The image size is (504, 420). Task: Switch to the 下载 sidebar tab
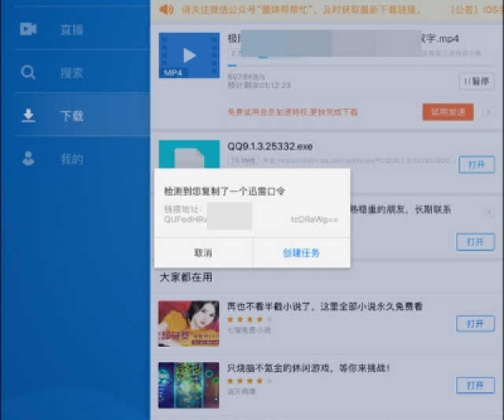click(x=82, y=115)
